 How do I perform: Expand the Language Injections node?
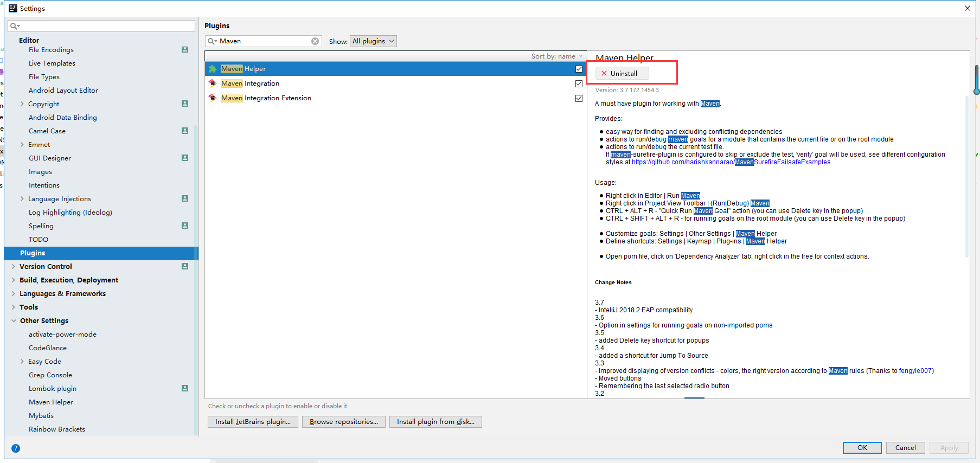[22, 198]
